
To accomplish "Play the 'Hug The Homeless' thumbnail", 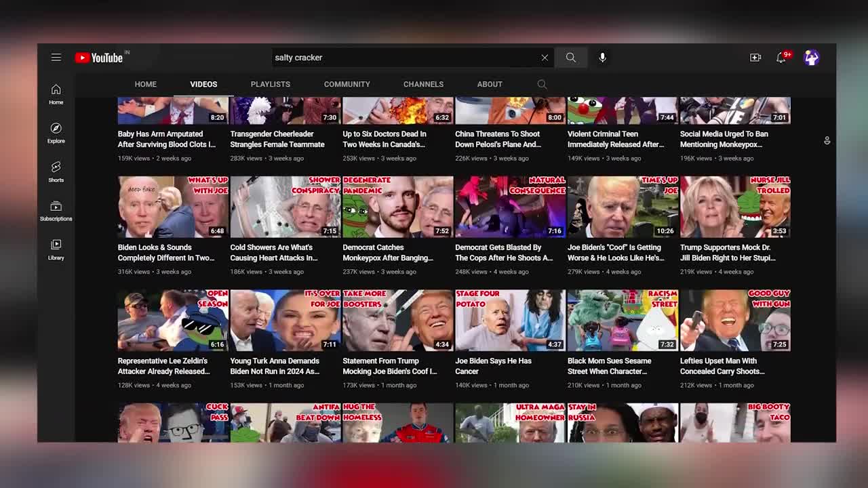I will (x=398, y=423).
